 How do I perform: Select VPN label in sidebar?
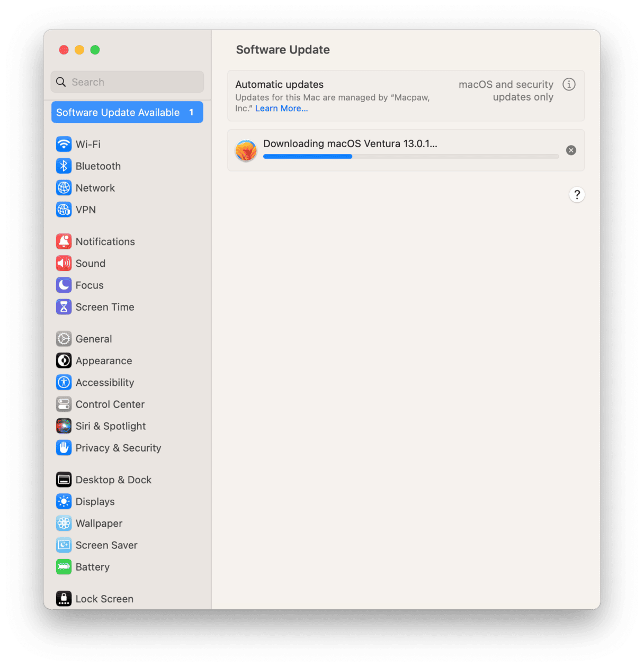coord(86,210)
